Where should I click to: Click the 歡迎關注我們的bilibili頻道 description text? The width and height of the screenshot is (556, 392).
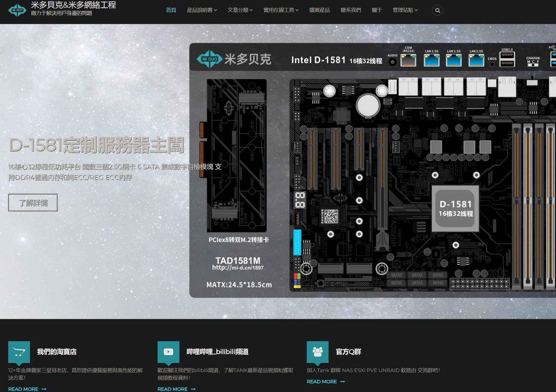(225, 374)
